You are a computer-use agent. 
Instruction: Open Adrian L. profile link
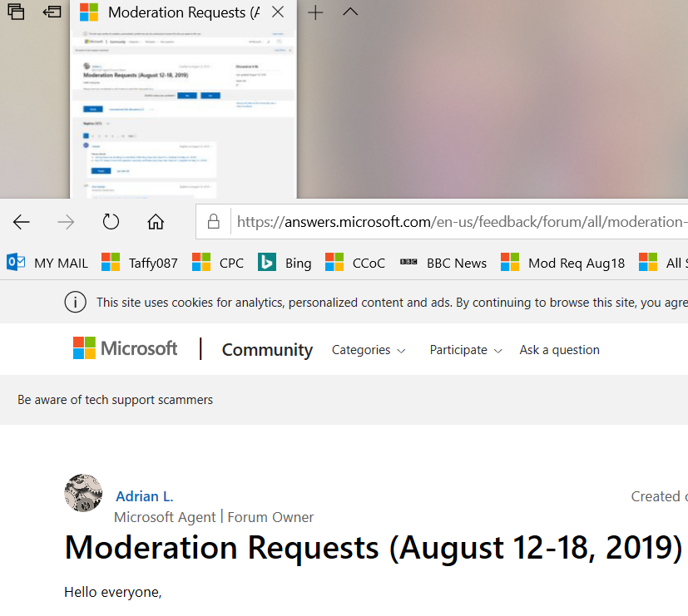point(145,496)
